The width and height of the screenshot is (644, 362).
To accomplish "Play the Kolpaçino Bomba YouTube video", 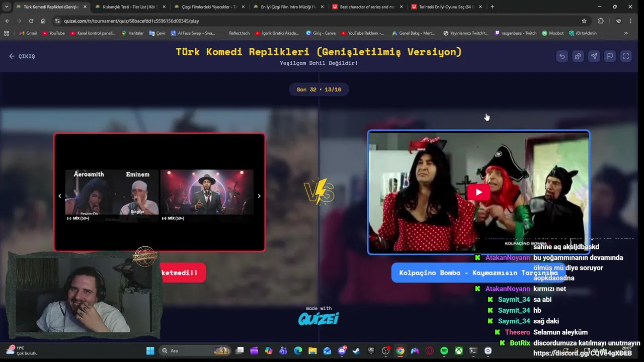I will point(478,192).
